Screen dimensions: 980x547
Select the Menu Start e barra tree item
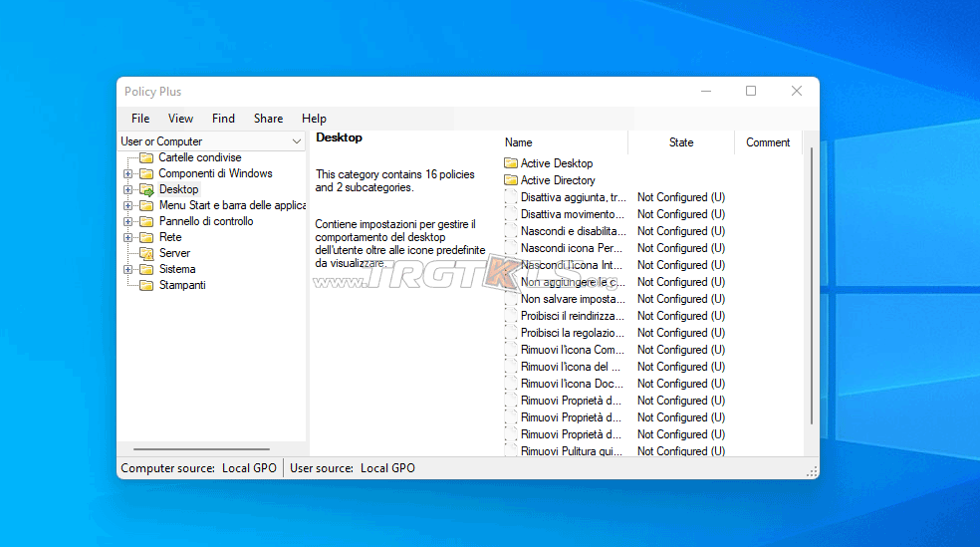pyautogui.click(x=232, y=205)
